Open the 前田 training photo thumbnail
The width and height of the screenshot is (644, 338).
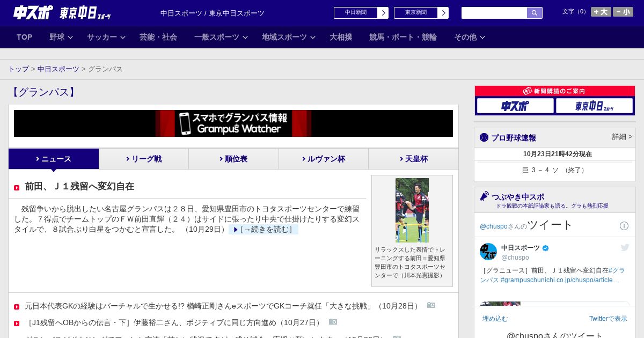pyautogui.click(x=412, y=210)
